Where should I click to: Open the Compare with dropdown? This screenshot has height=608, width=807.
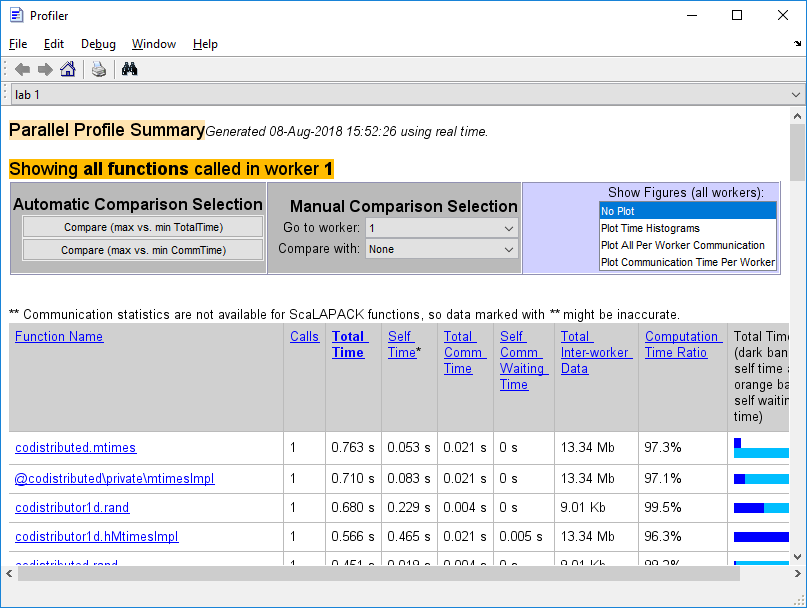point(441,249)
